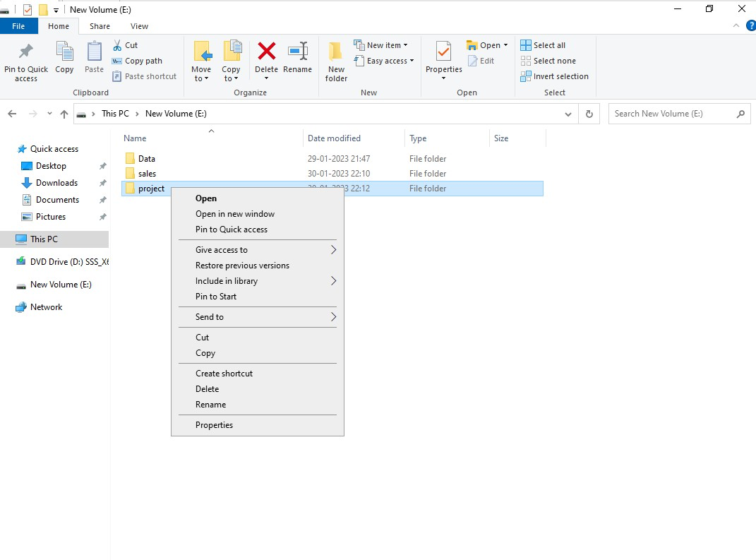Choose Cut from the context menu

click(258, 337)
